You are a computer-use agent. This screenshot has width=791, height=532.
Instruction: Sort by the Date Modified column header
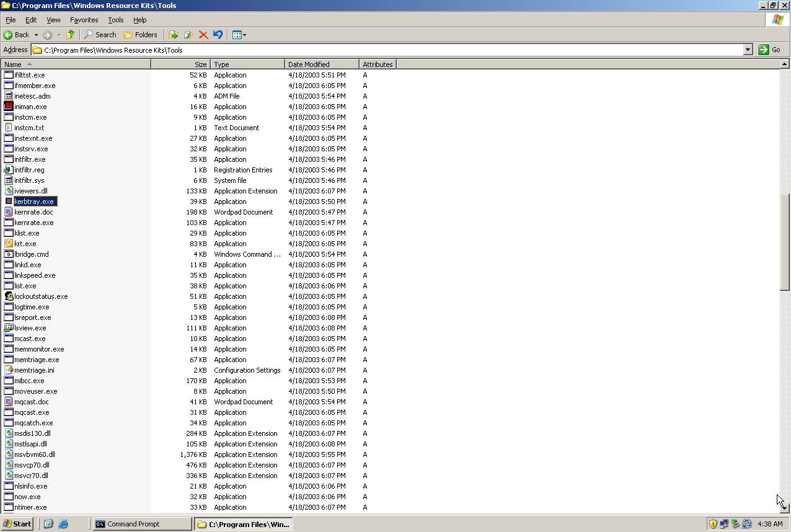click(322, 64)
